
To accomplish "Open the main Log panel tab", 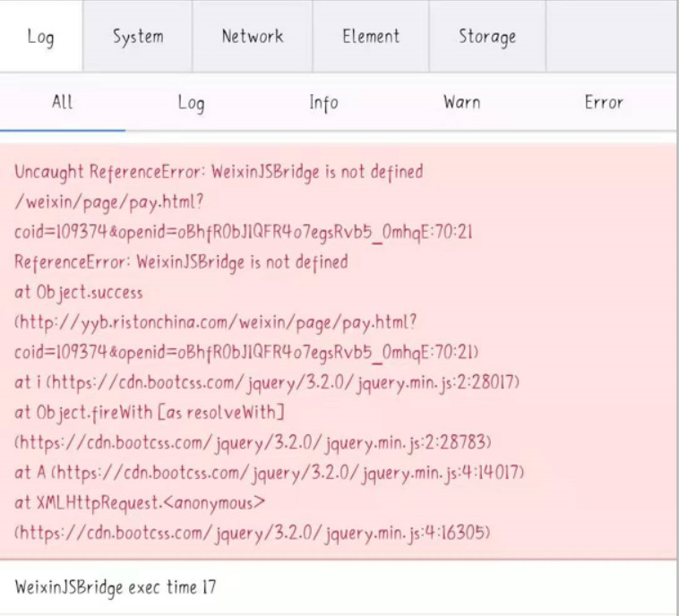I will click(41, 37).
